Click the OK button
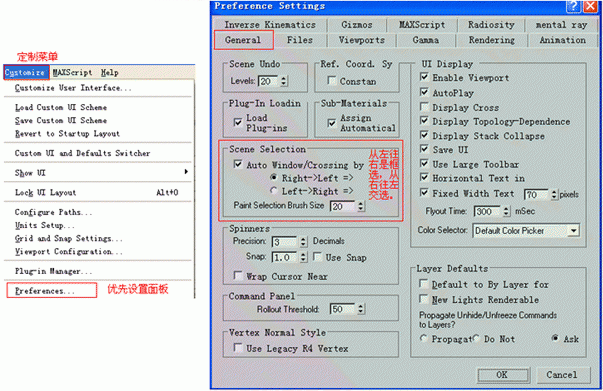Viewport: 603px width, 391px height. (503, 375)
